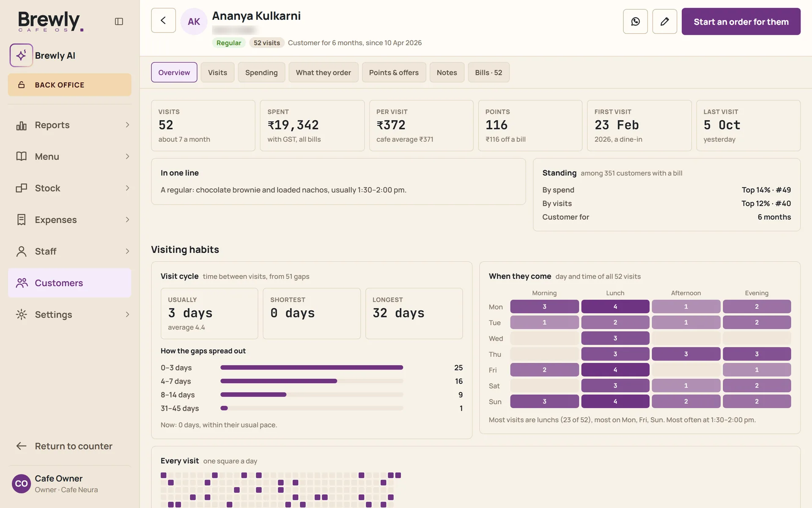
Task: Click the Monday Lunch heatmap cell
Action: [x=615, y=306]
